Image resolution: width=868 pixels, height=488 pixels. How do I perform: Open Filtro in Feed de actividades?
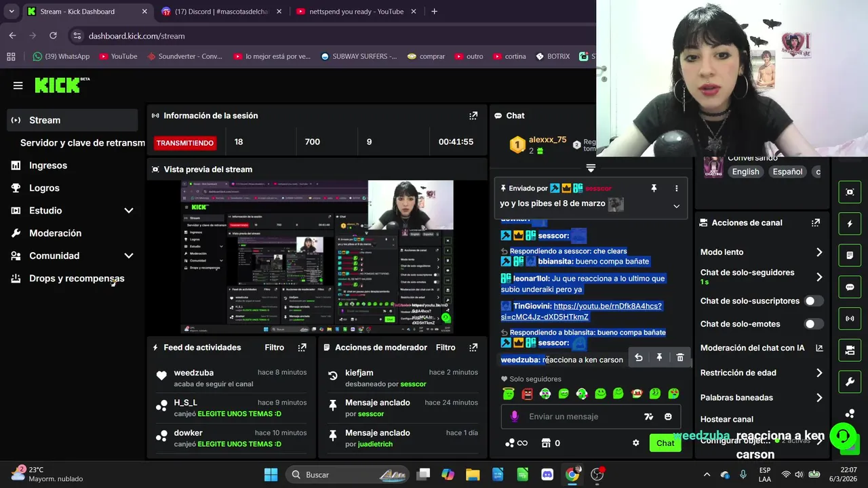pos(275,348)
